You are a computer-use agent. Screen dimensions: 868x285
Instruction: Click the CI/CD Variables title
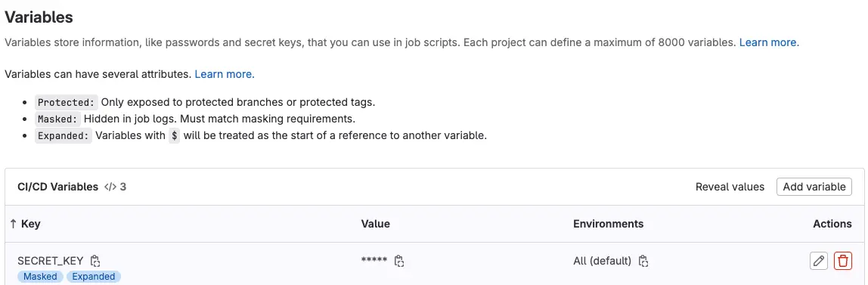[57, 187]
